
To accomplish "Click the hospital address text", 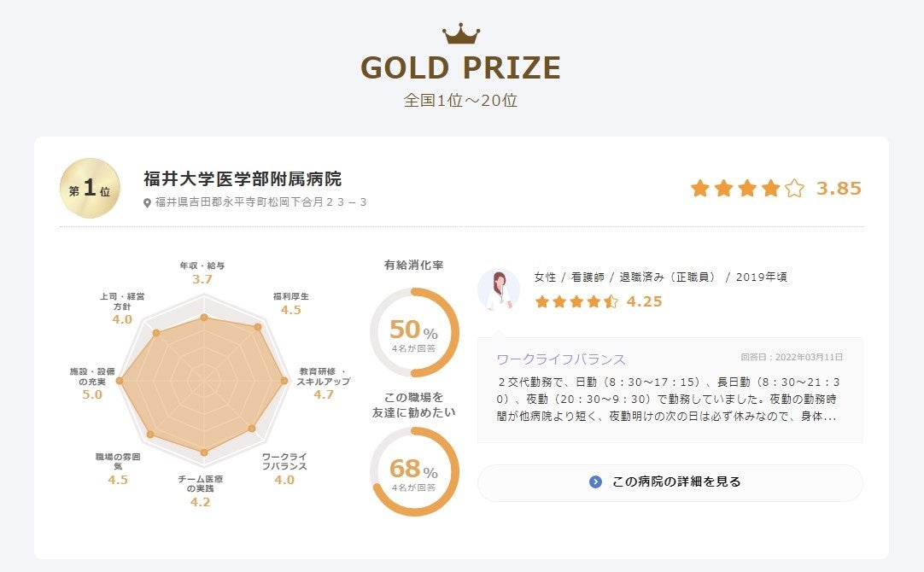I will (x=261, y=202).
